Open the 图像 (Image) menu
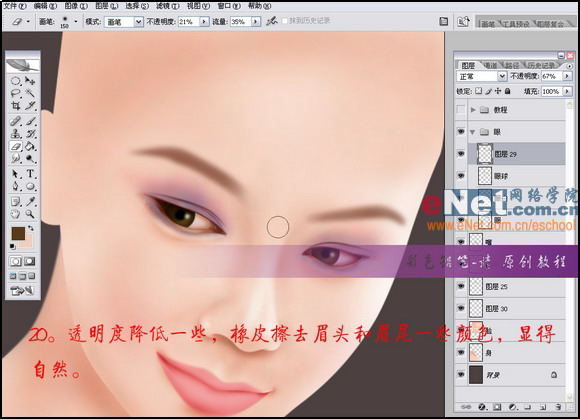Screen dimensions: 580x419 click(76, 6)
